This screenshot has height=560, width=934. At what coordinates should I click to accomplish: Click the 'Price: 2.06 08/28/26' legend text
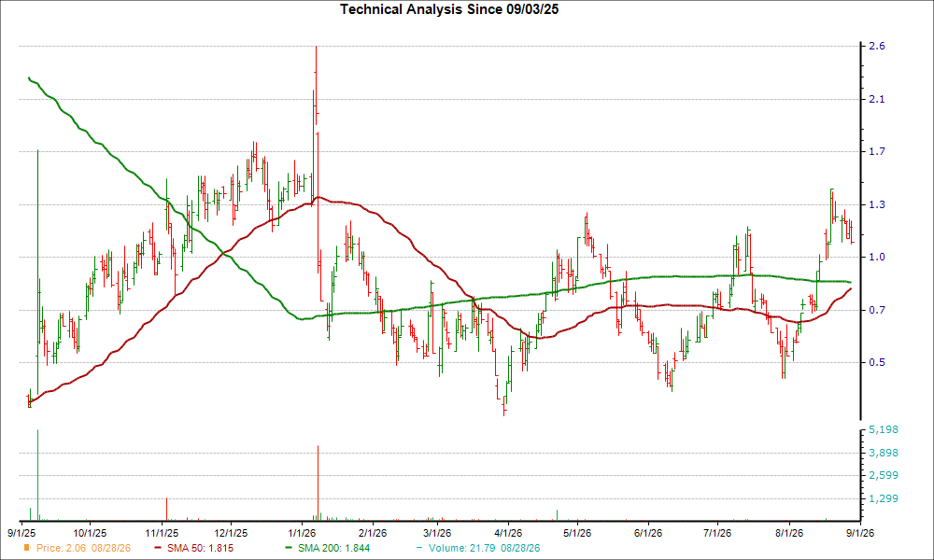(x=83, y=548)
